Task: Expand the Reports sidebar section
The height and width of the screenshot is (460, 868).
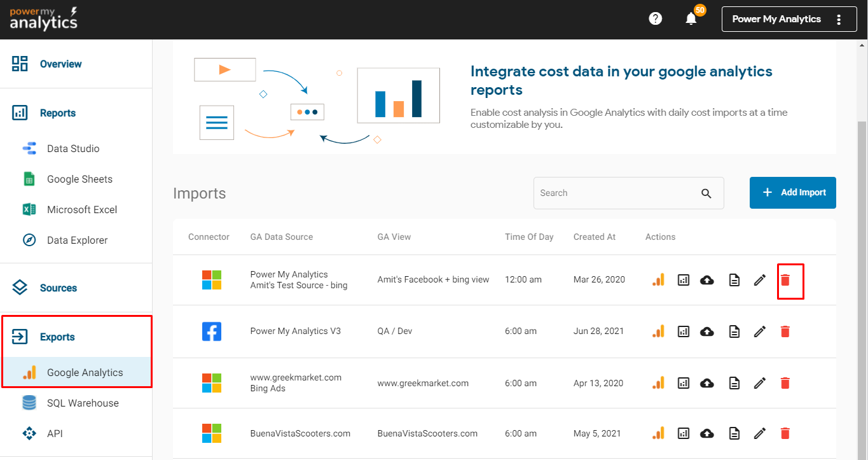Action: pos(57,113)
